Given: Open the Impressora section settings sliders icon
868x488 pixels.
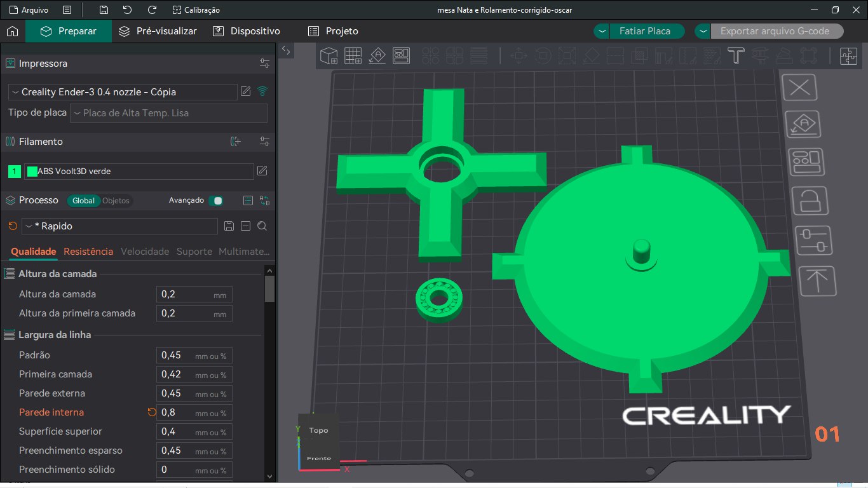Looking at the screenshot, I should 265,64.
